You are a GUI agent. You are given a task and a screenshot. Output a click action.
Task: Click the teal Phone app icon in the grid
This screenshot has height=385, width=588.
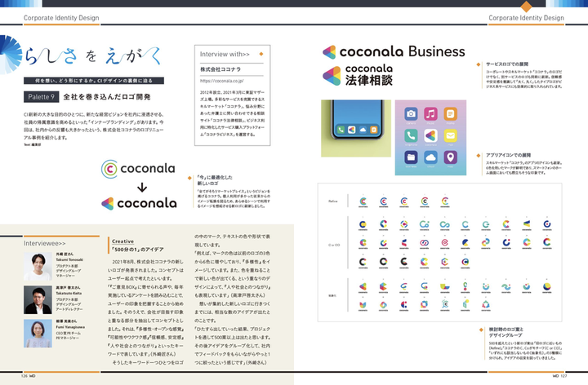pos(411,135)
